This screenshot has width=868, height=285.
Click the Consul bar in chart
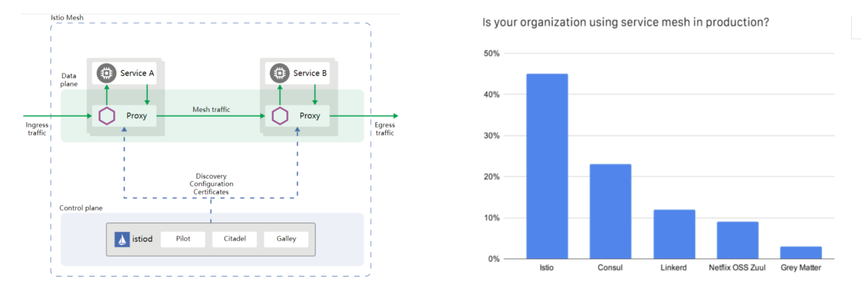coord(610,211)
